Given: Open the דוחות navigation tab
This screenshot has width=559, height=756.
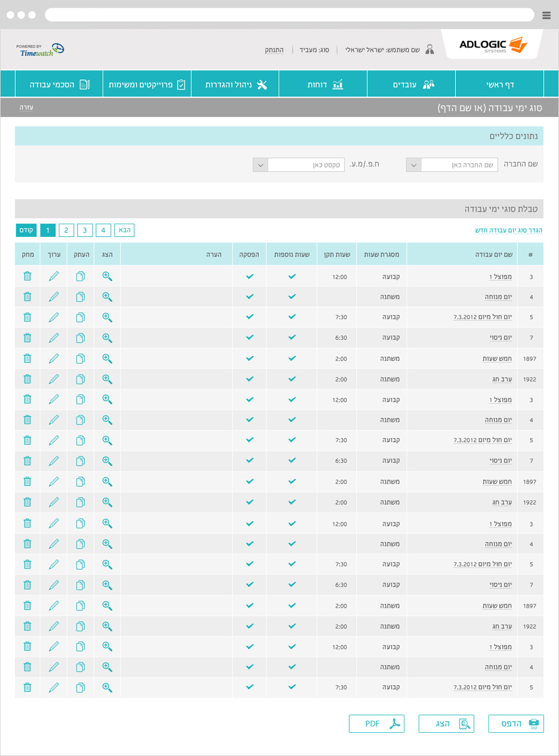Looking at the screenshot, I should click(x=323, y=84).
